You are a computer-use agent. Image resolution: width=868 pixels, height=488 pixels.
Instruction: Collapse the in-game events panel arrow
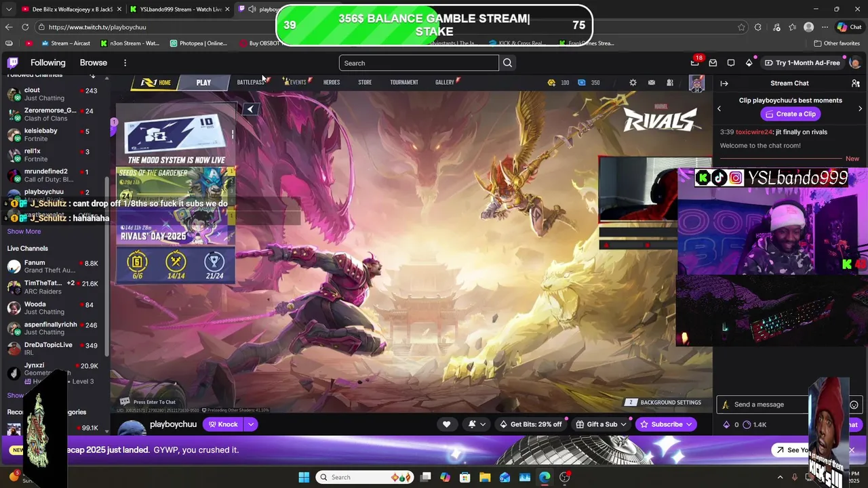250,109
